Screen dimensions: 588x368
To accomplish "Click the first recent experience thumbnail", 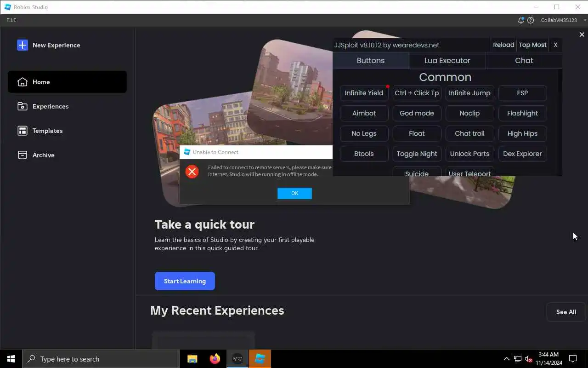I will point(204,340).
